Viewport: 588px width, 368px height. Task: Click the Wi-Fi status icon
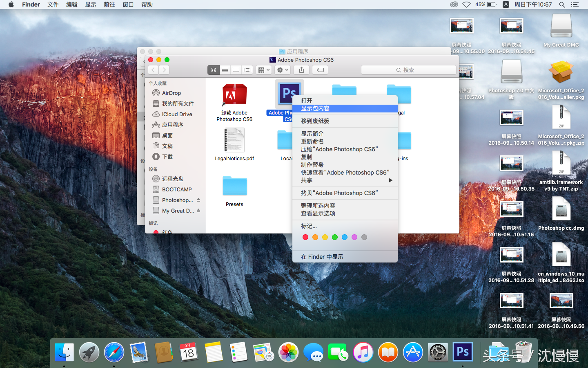pyautogui.click(x=466, y=4)
